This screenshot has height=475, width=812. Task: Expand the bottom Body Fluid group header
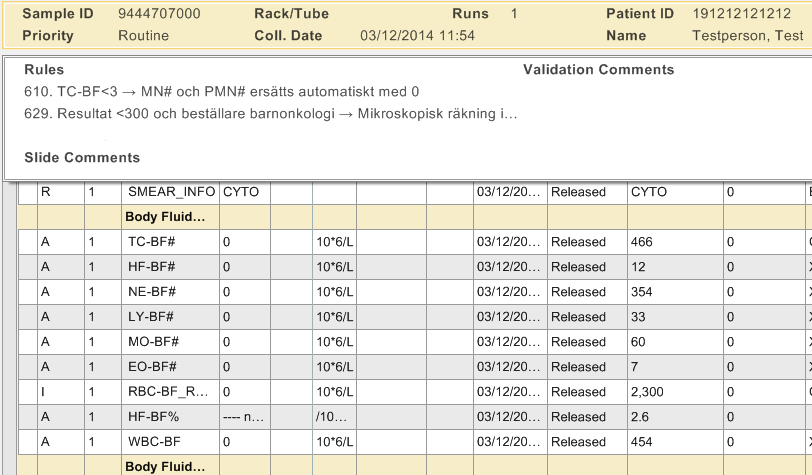pos(164,466)
